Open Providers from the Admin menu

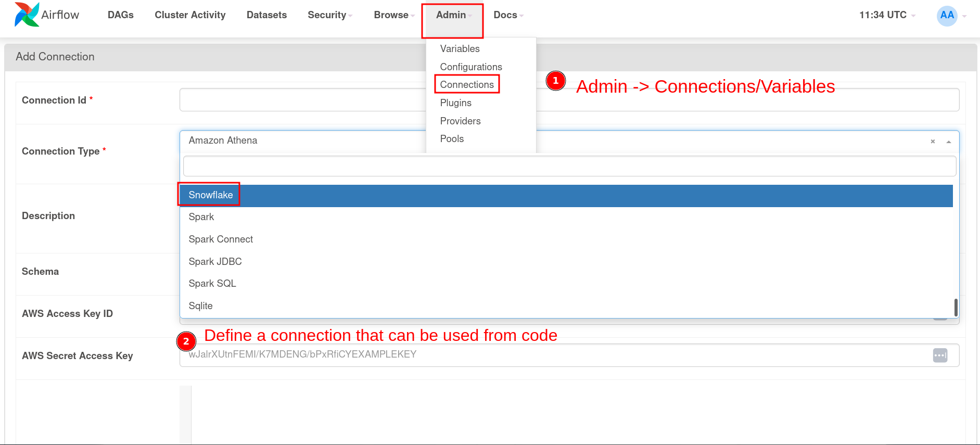[x=461, y=121]
